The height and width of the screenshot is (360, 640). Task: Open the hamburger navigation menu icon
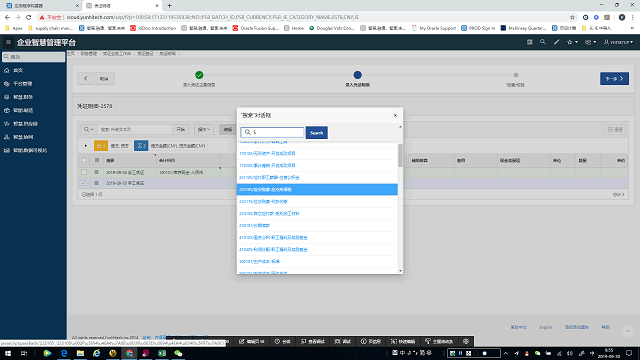[x=8, y=42]
